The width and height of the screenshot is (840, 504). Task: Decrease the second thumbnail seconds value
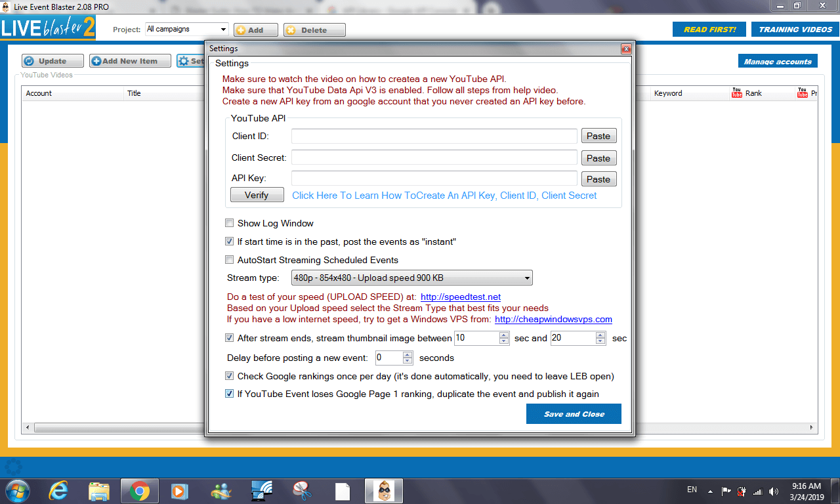tap(600, 341)
